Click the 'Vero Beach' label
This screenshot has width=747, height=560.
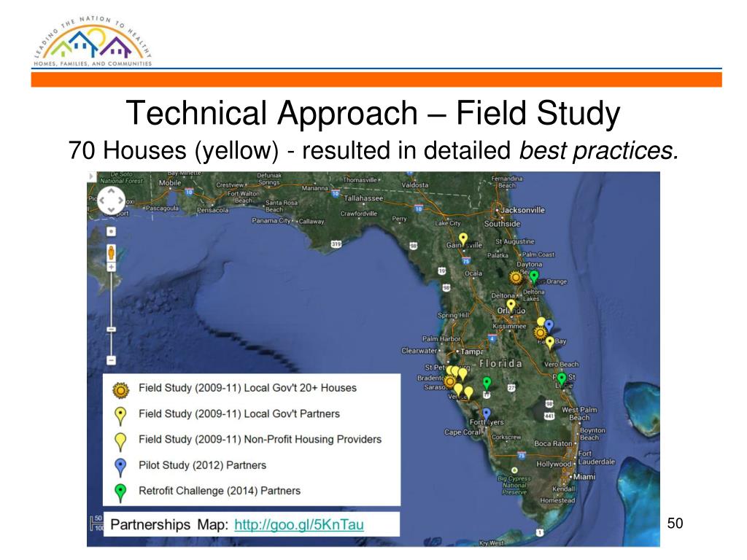click(561, 365)
